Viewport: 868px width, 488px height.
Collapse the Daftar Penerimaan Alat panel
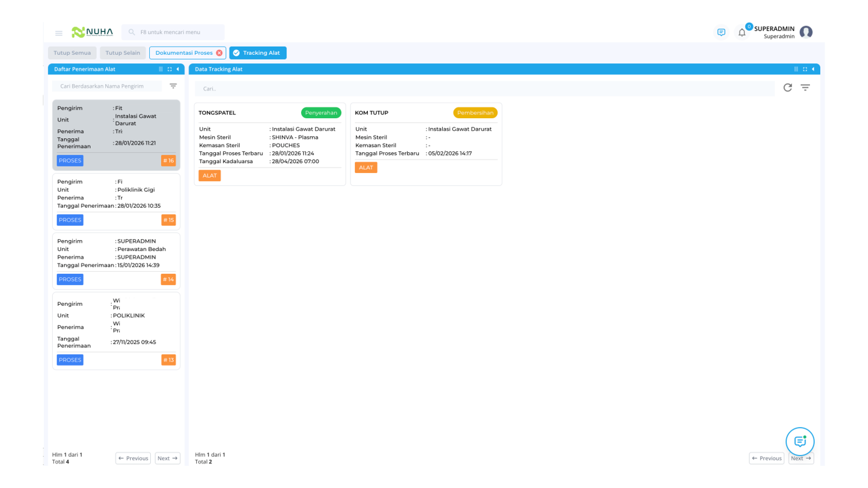177,69
